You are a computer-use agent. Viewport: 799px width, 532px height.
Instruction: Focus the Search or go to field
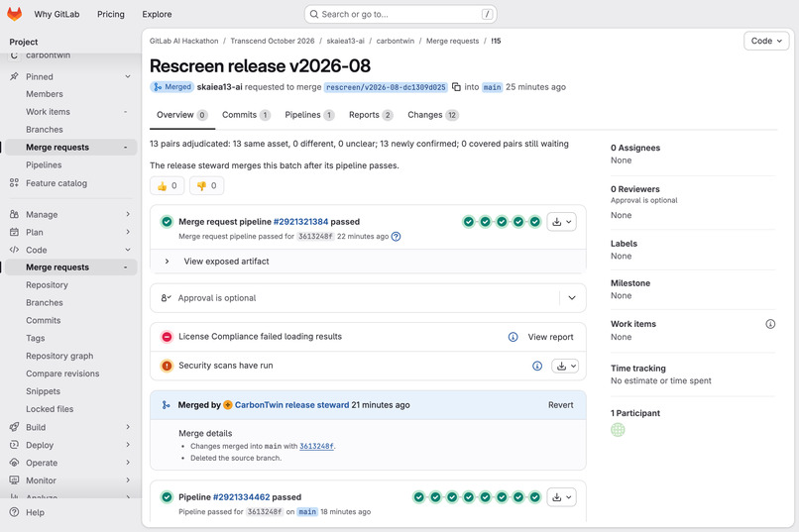point(400,14)
